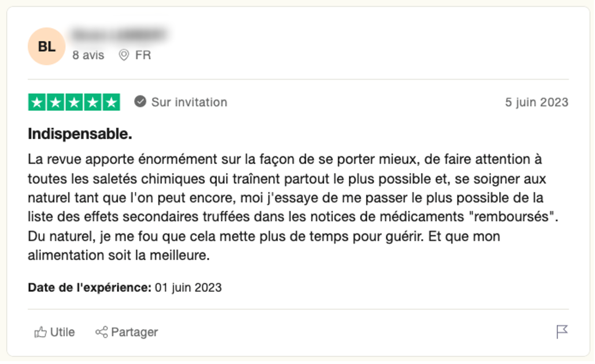Open the "Sur invitation" info label
The image size is (595, 364).
(189, 102)
